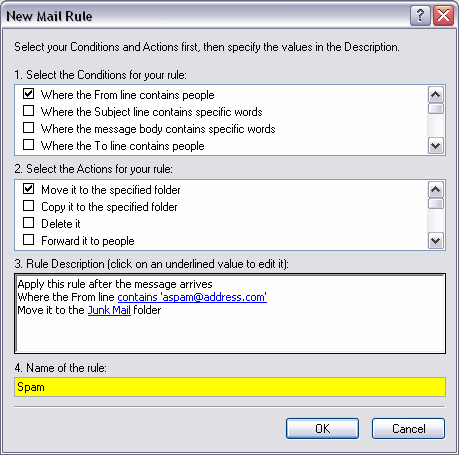This screenshot has width=459, height=455.
Task: Click Conditions list scroll down arrow
Action: [436, 146]
